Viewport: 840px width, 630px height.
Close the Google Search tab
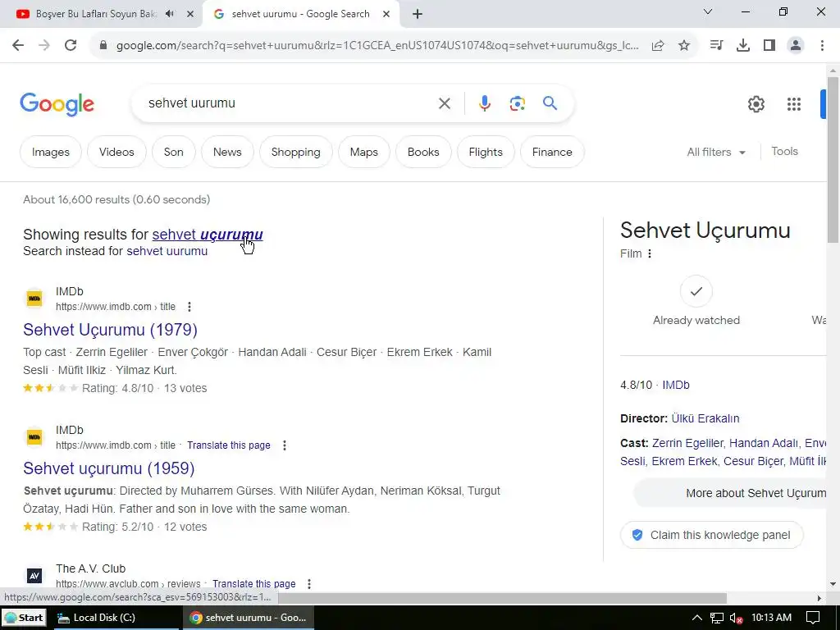tap(386, 14)
